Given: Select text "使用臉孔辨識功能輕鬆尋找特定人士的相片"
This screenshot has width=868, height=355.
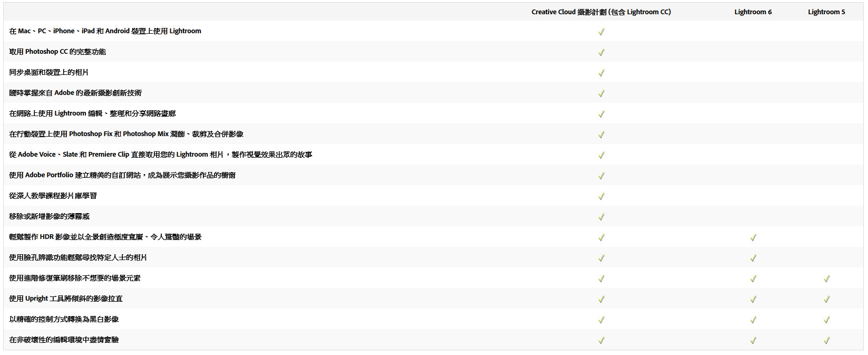Looking at the screenshot, I should (x=78, y=257).
